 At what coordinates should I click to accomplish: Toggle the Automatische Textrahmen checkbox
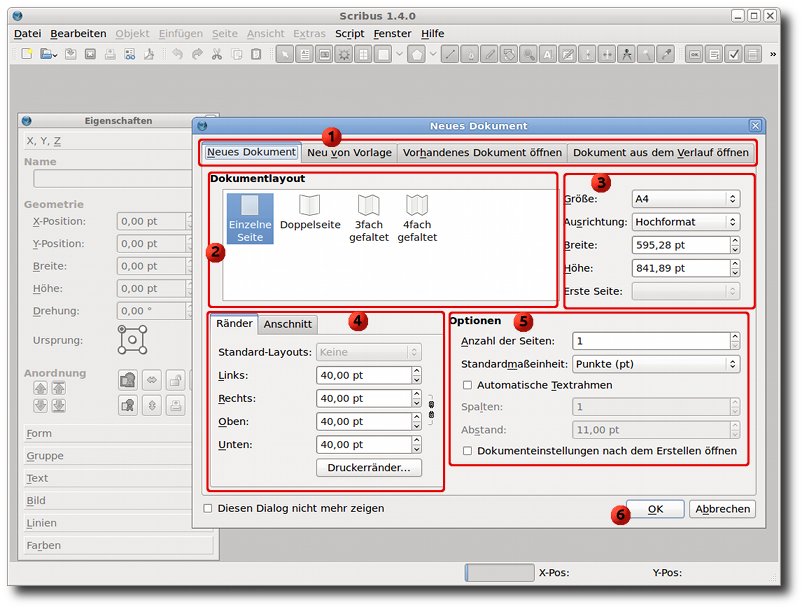(467, 385)
